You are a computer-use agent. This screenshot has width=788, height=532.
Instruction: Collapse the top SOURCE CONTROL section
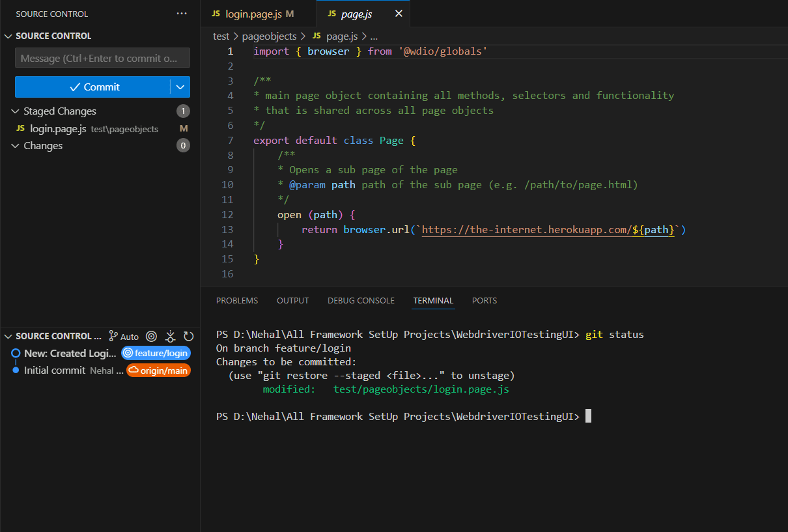click(8, 36)
